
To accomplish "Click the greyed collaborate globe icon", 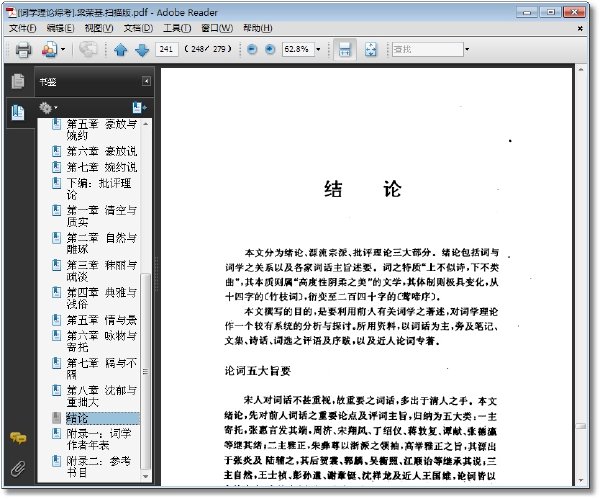I will pyautogui.click(x=88, y=49).
